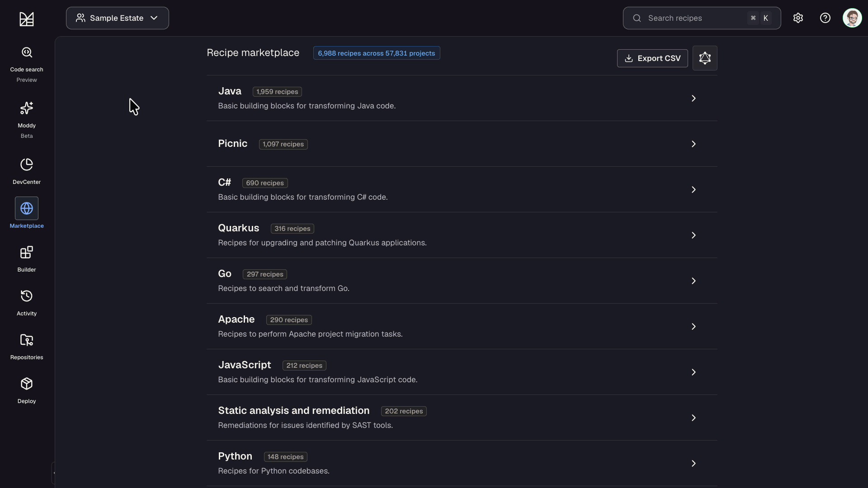Open the Builder section
The width and height of the screenshot is (868, 488).
tap(27, 259)
